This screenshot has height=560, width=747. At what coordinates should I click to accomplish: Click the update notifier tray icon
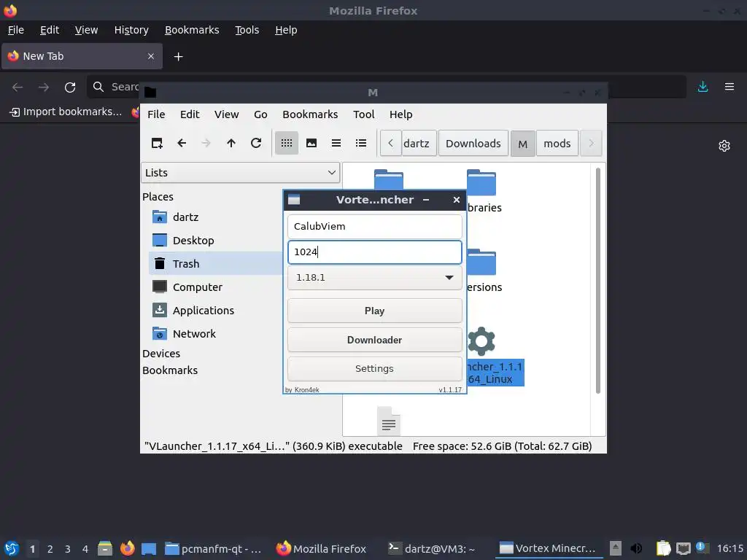coord(702,548)
